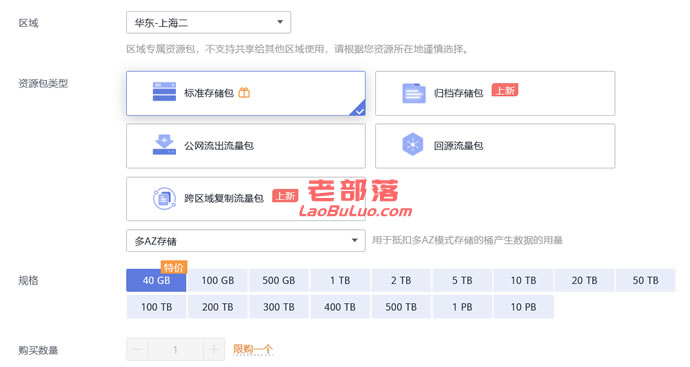Click the arrow of the region dropdown
This screenshot has width=690, height=367.
coord(279,22)
